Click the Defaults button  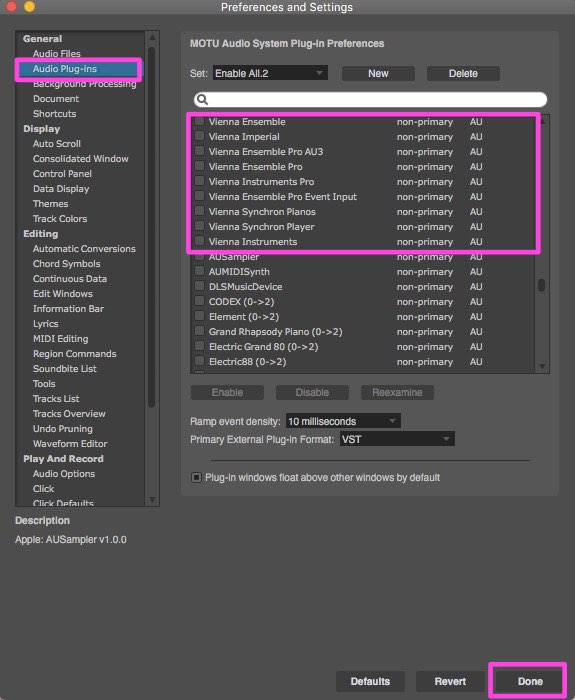click(370, 681)
